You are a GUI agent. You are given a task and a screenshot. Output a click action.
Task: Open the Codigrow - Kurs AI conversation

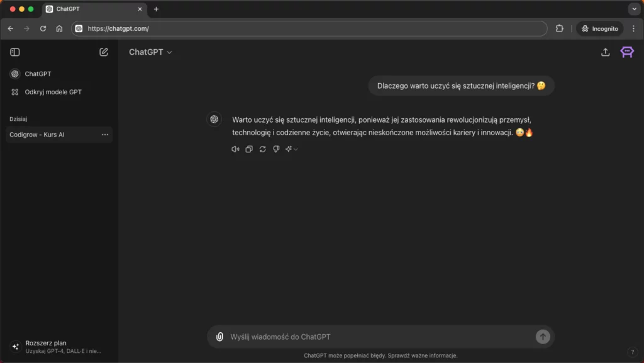point(38,135)
